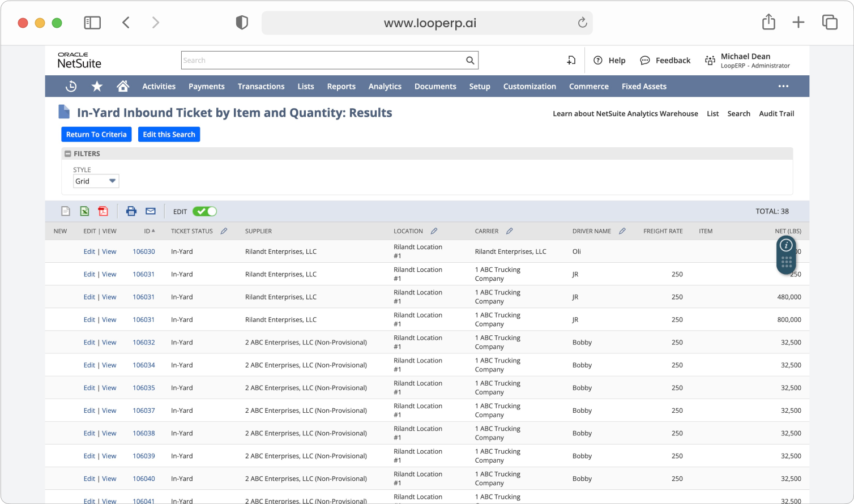Go to the Home icon
The image size is (854, 504).
[x=123, y=86]
